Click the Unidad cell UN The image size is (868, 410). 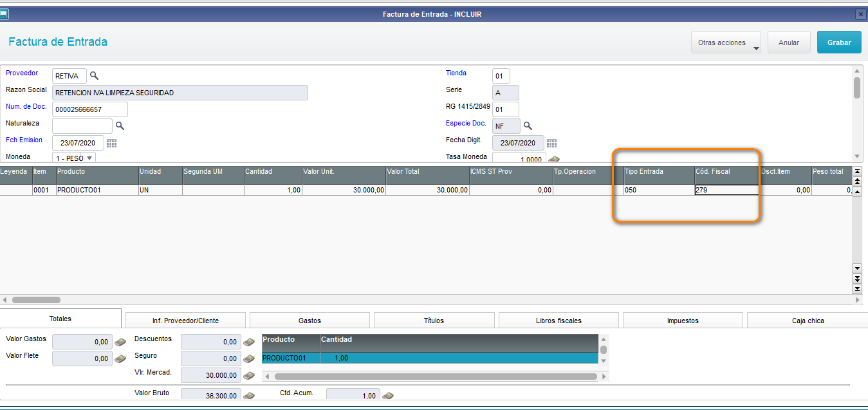160,190
